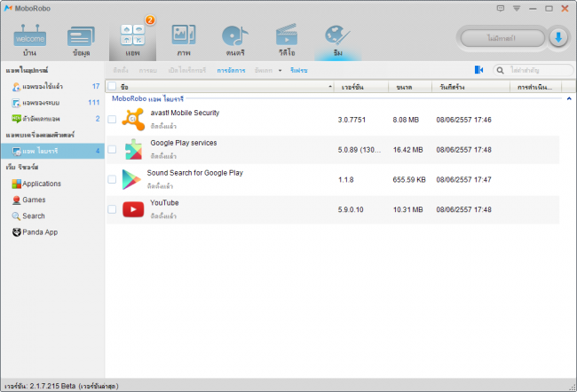Select the avast! Mobile Security name text
577x392 pixels.
point(185,113)
